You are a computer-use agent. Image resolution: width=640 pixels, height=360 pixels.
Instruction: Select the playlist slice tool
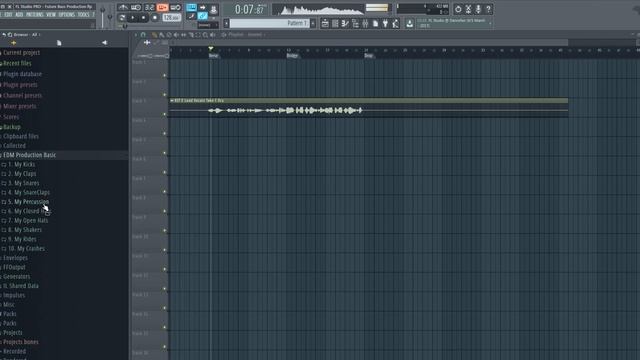pyautogui.click(x=191, y=35)
